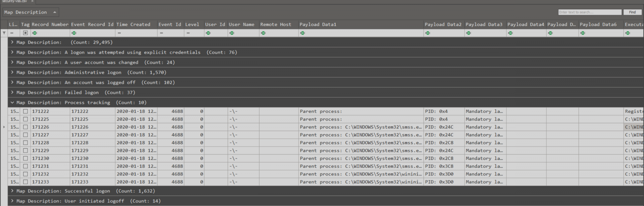Collapse the Process tracking group
This screenshot has height=206, width=644.
pyautogui.click(x=12, y=102)
